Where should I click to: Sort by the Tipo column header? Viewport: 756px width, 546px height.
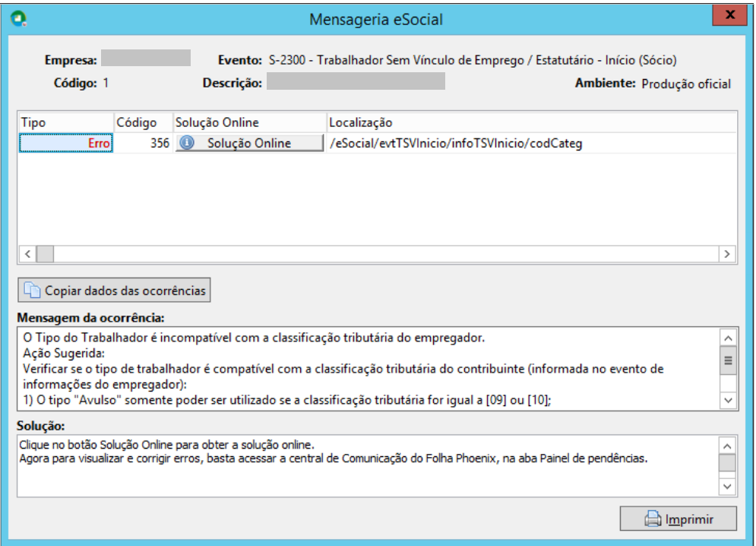(66, 122)
